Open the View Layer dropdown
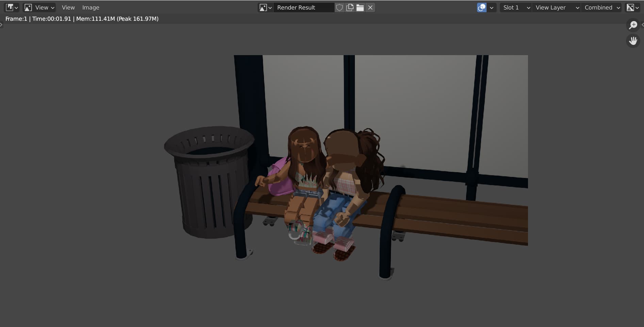The image size is (644, 327). [556, 7]
